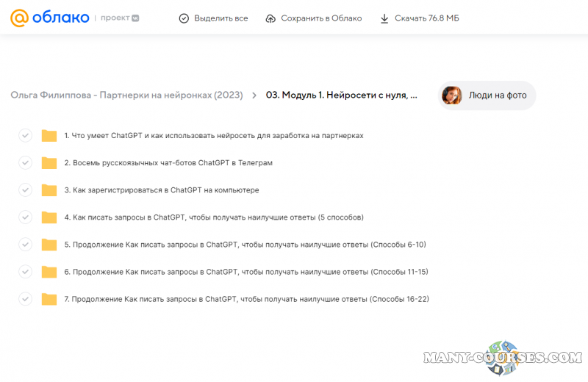Click the breadcrumb chevron arrow separator

pos(254,95)
